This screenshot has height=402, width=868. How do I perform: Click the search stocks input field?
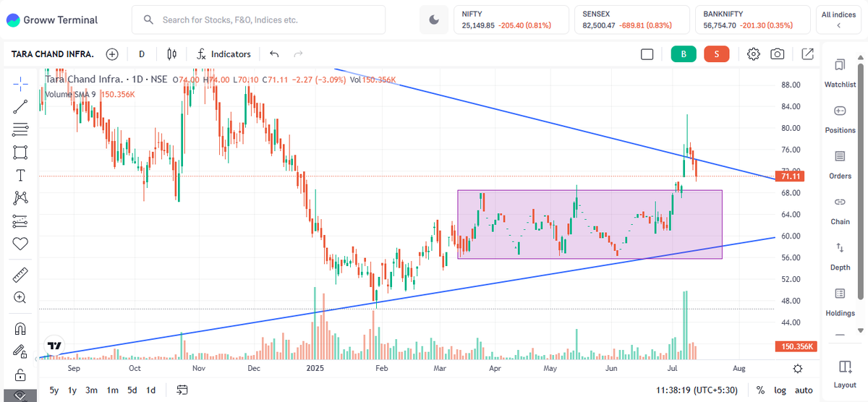click(x=258, y=20)
